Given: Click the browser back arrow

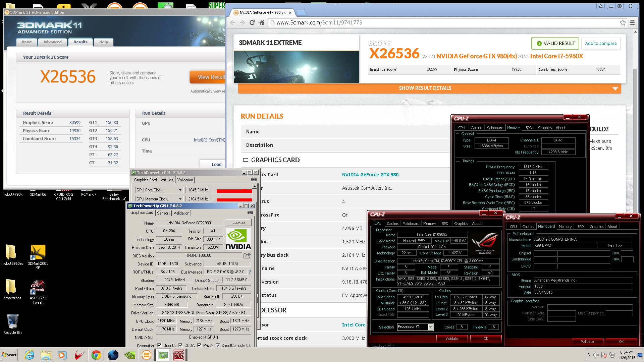Looking at the screenshot, I should pos(233,23).
